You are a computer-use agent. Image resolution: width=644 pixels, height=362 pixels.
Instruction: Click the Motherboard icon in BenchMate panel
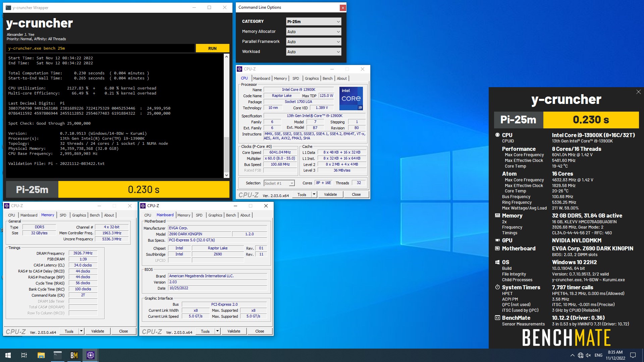[497, 248]
